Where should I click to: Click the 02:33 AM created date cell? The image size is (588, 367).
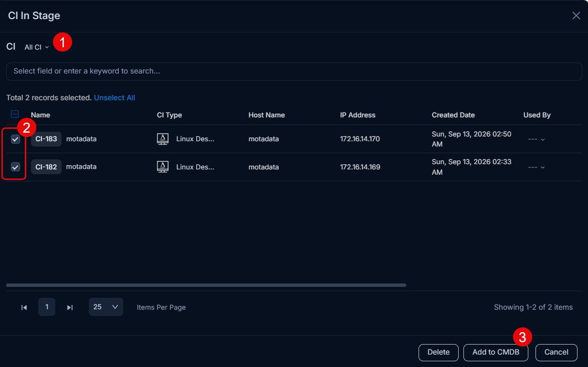(472, 167)
